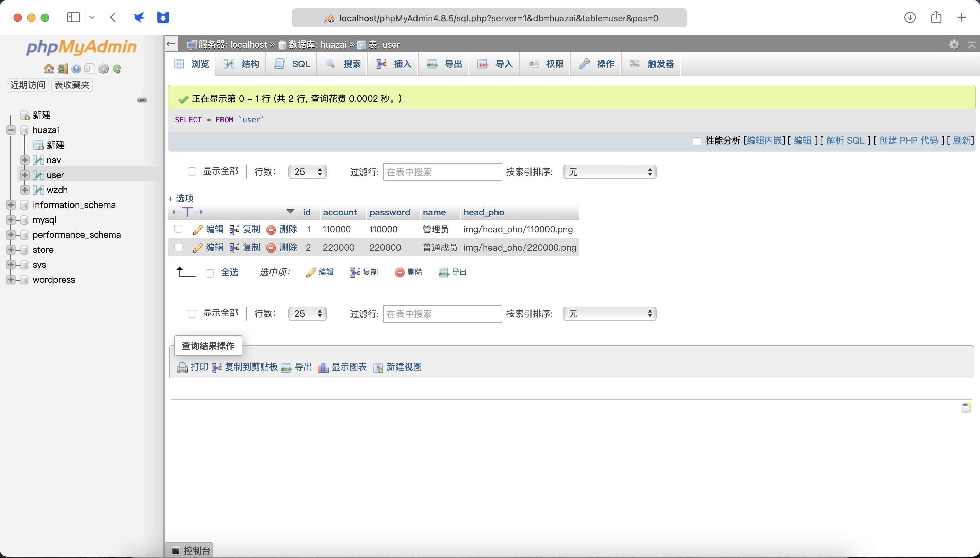Open the page settings gear icon
The width and height of the screenshot is (980, 558).
point(954,45)
